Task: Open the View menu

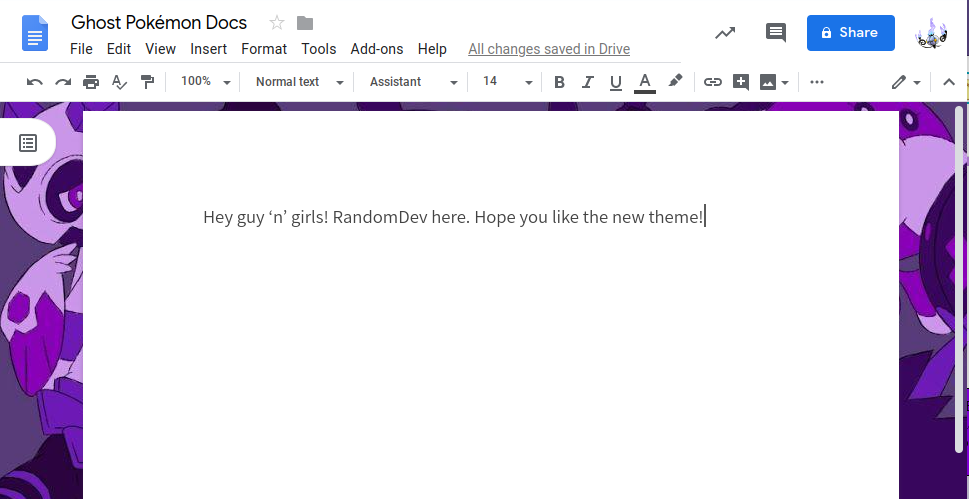Action: click(x=161, y=49)
